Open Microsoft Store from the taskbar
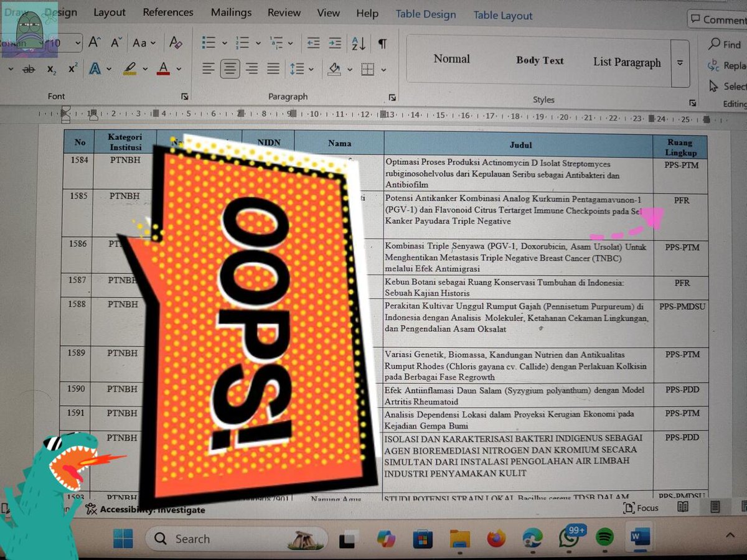The image size is (747, 560). pyautogui.click(x=423, y=538)
